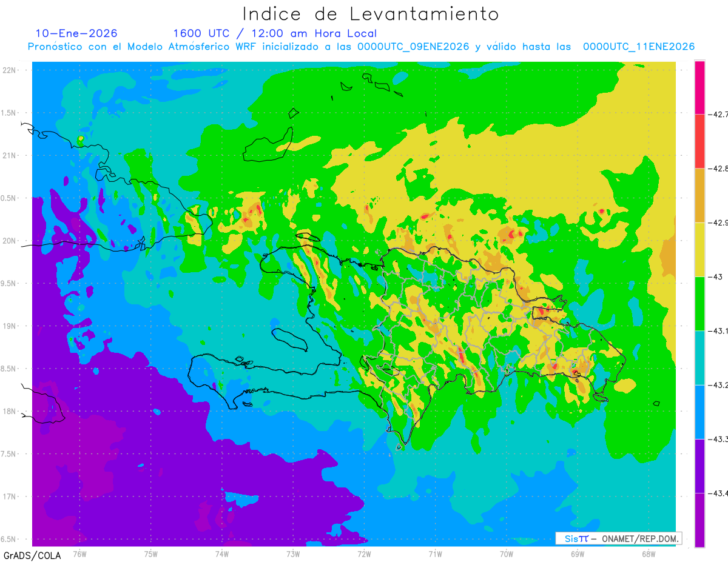Image resolution: width=728 pixels, height=562 pixels.
Task: Click the purple colorbar segment above -43.4
Action: (x=699, y=466)
